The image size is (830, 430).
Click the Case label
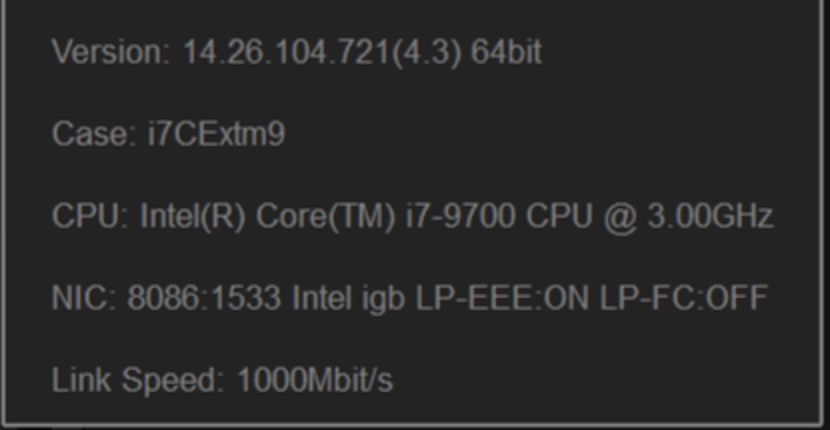tap(93, 134)
